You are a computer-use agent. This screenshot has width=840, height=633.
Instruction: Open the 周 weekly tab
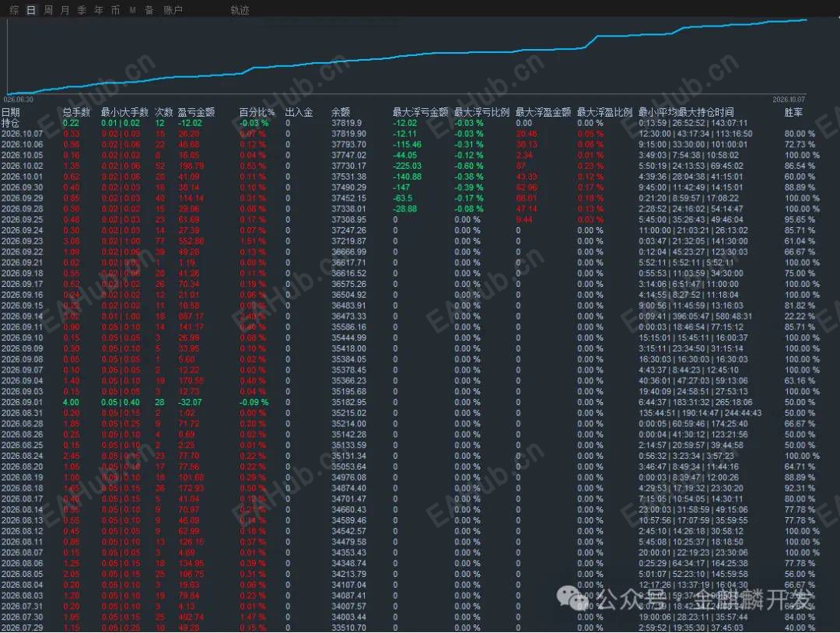48,10
